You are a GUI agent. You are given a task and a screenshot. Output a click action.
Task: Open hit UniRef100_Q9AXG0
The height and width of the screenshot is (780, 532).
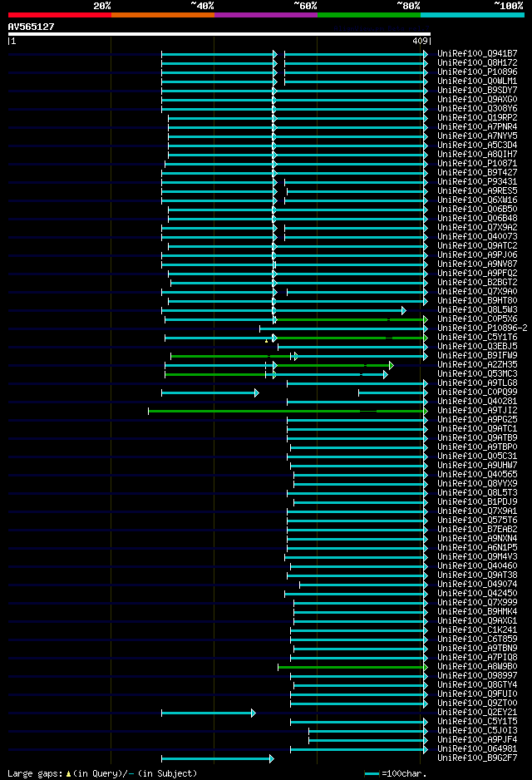point(477,100)
